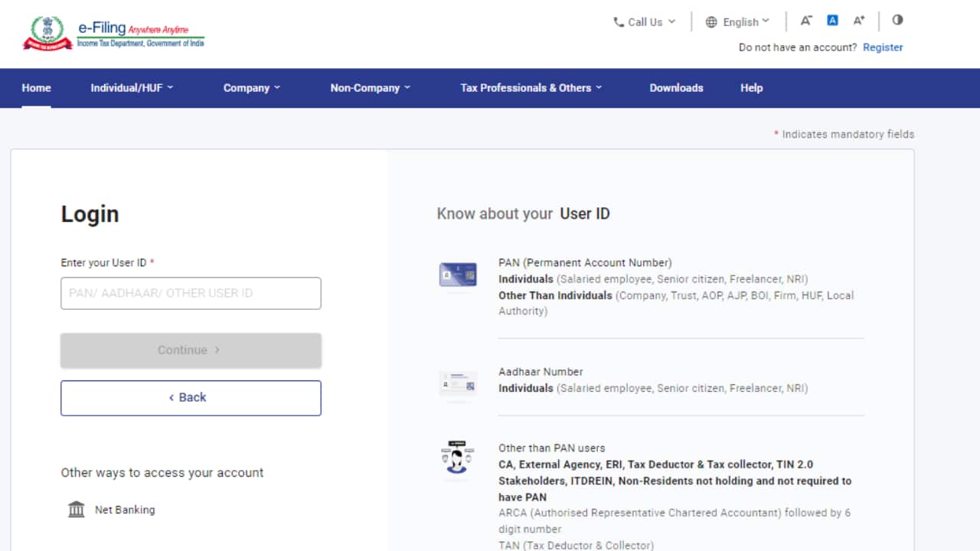Viewport: 980px width, 551px height.
Task: Open the English language dropdown
Action: (737, 22)
